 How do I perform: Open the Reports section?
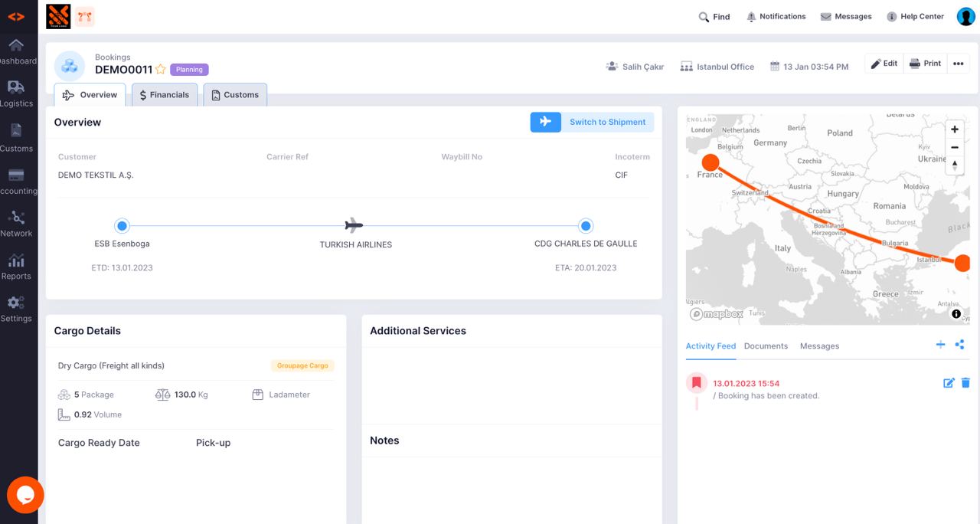coord(16,265)
